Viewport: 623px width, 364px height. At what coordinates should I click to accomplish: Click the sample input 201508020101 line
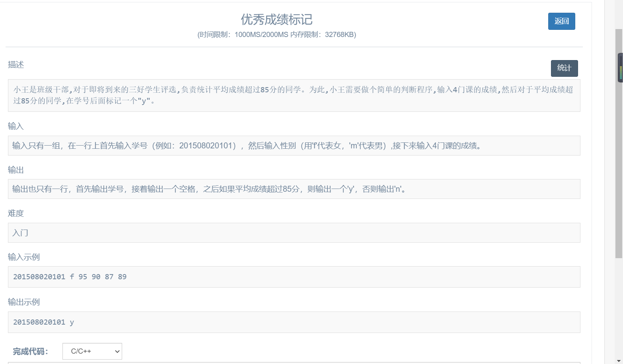coord(70,276)
